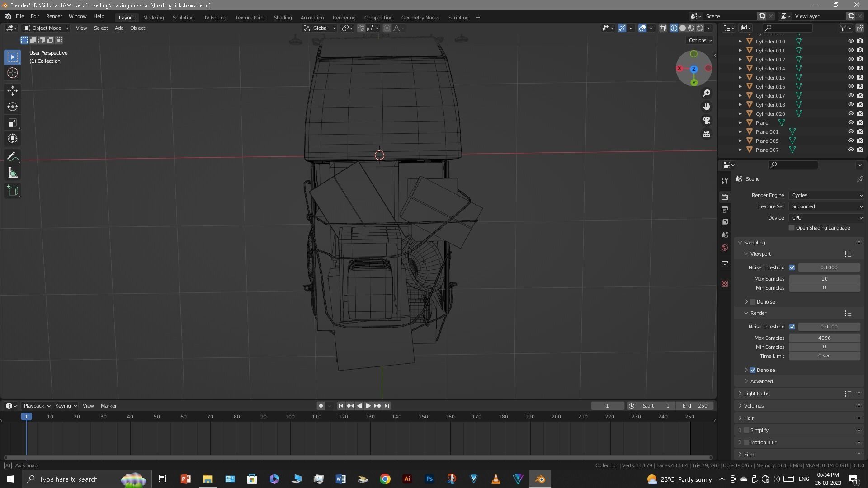Pin the Scene properties panel
Screen dimensions: 868x488
click(860, 179)
